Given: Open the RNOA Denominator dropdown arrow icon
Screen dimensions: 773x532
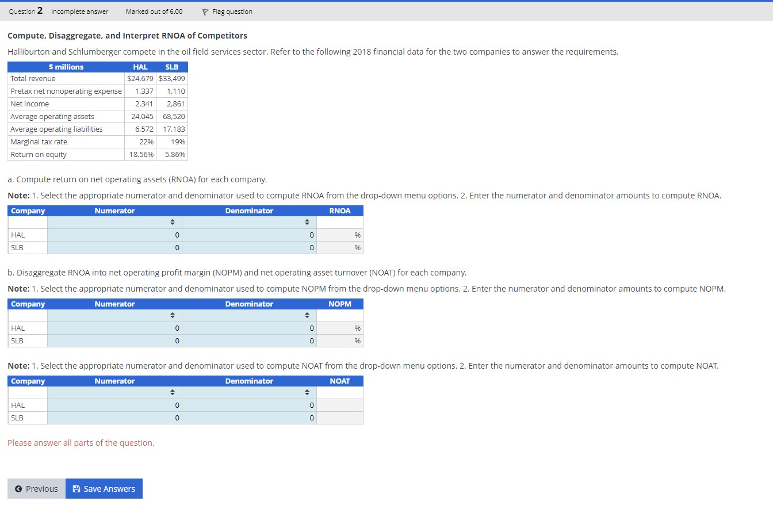Looking at the screenshot, I should click(x=308, y=222).
